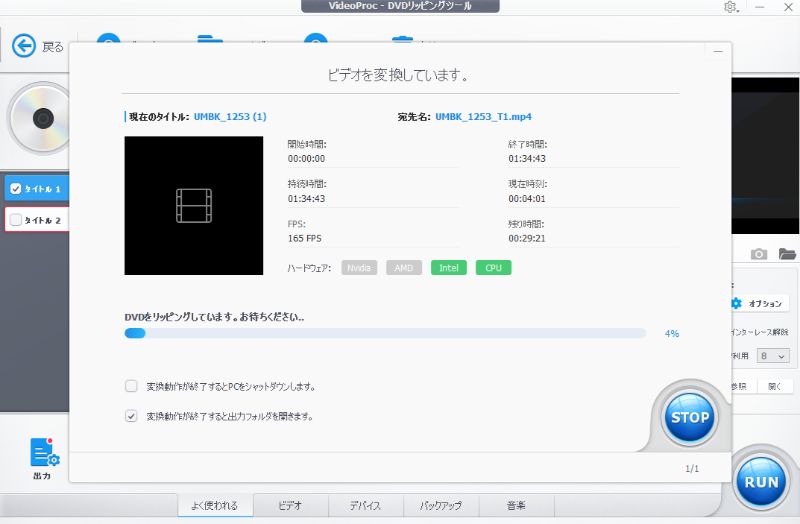
Task: Click the ripping progress bar
Action: click(385, 333)
